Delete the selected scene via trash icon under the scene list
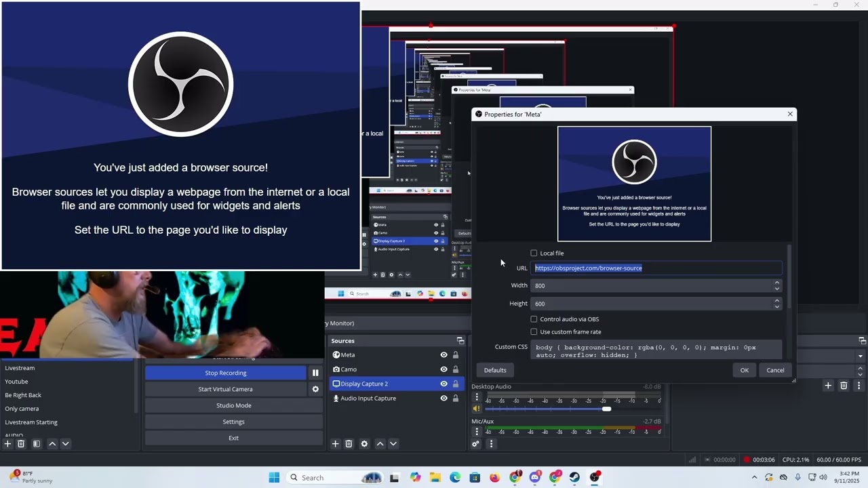This screenshot has width=868, height=488. 21,444
